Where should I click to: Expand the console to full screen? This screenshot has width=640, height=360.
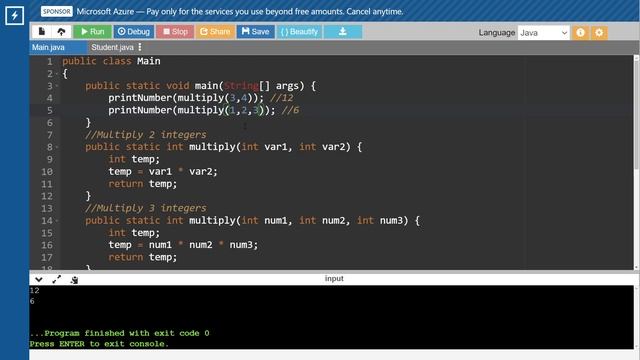point(57,280)
